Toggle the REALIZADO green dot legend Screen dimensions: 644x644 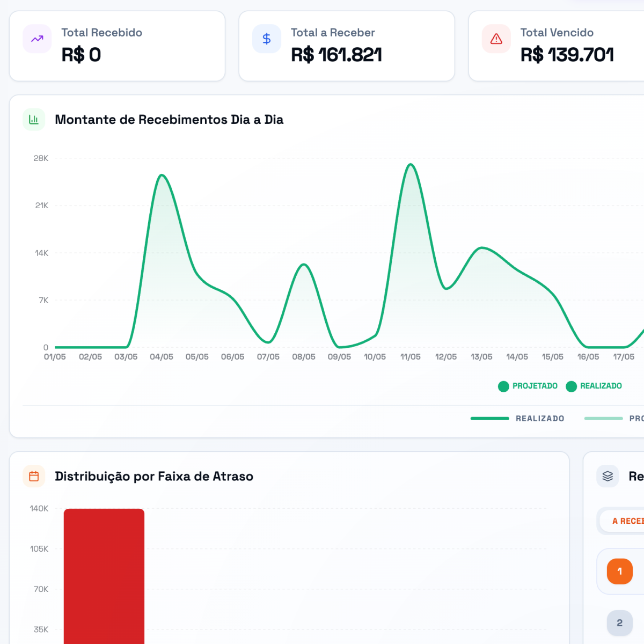[x=594, y=386]
